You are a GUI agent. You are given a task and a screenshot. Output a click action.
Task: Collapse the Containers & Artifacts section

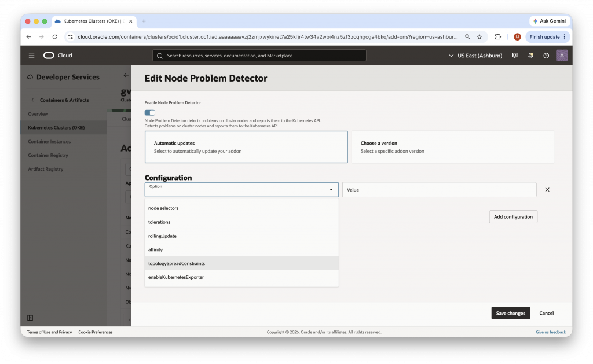click(32, 100)
